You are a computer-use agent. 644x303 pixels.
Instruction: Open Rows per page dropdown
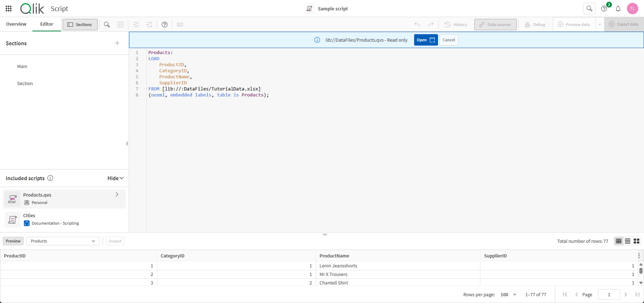(508, 294)
